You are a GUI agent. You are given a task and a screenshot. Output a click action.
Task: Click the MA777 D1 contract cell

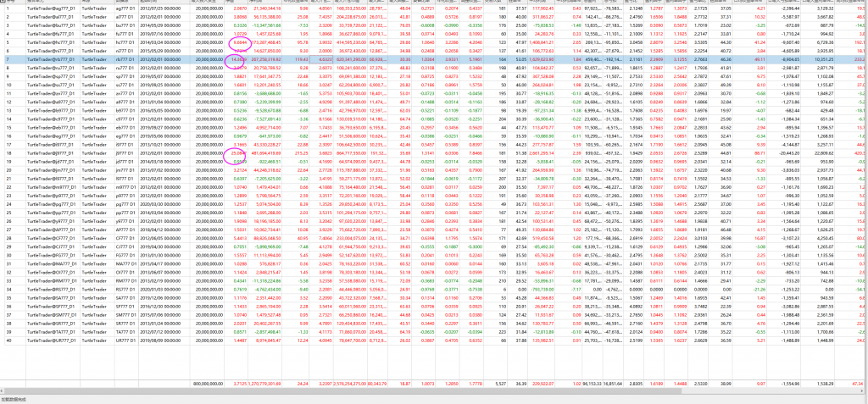tap(128, 263)
